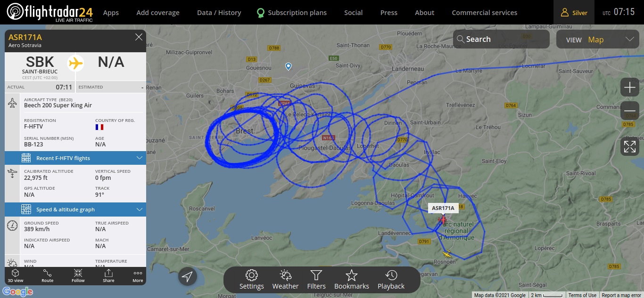The image size is (644, 298).
Task: Expand Recent F-HFTV flights section
Action: point(75,158)
